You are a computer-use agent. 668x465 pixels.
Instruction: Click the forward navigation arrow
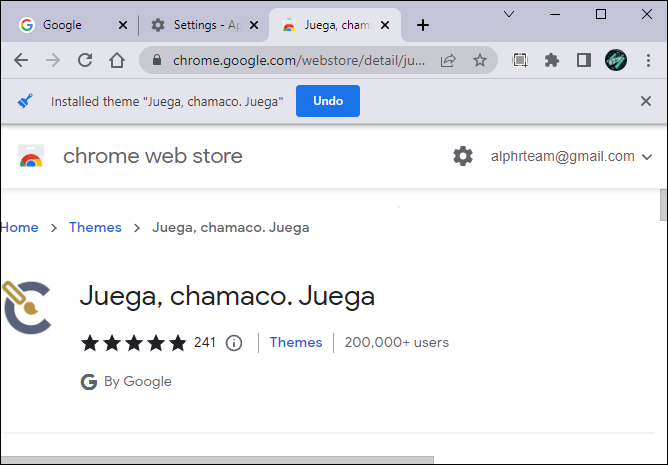(x=53, y=60)
